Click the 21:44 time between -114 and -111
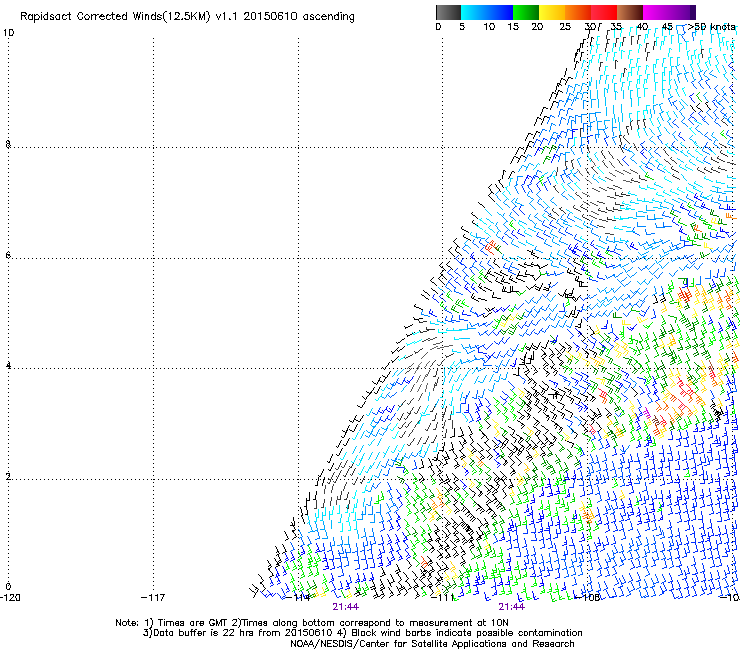This screenshot has width=740, height=650. 345,607
